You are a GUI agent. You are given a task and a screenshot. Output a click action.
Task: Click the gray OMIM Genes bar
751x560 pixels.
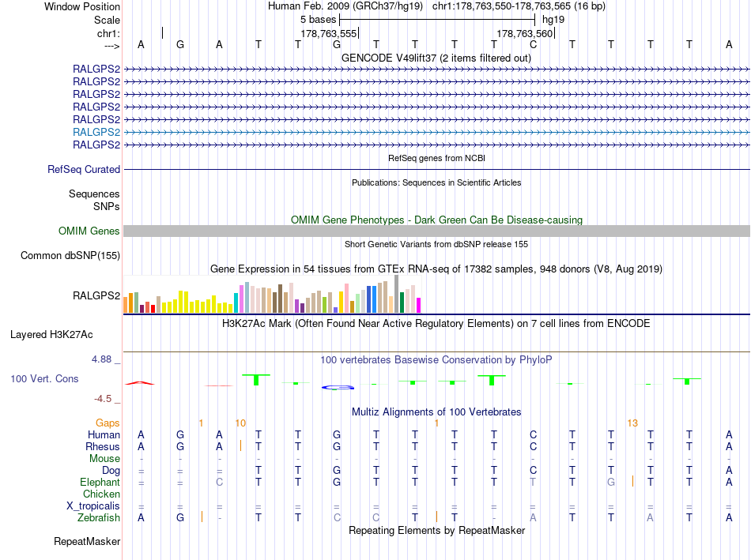tap(436, 231)
